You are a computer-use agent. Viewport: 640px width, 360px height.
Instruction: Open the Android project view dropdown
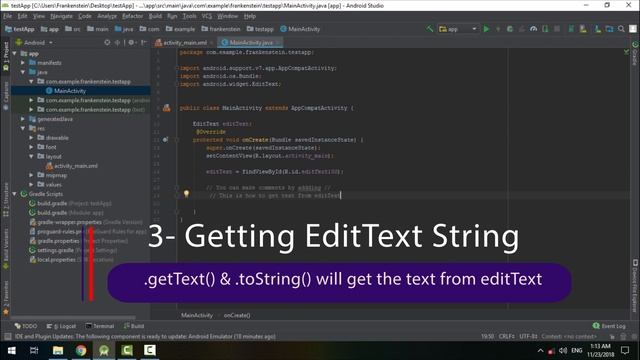(x=34, y=42)
